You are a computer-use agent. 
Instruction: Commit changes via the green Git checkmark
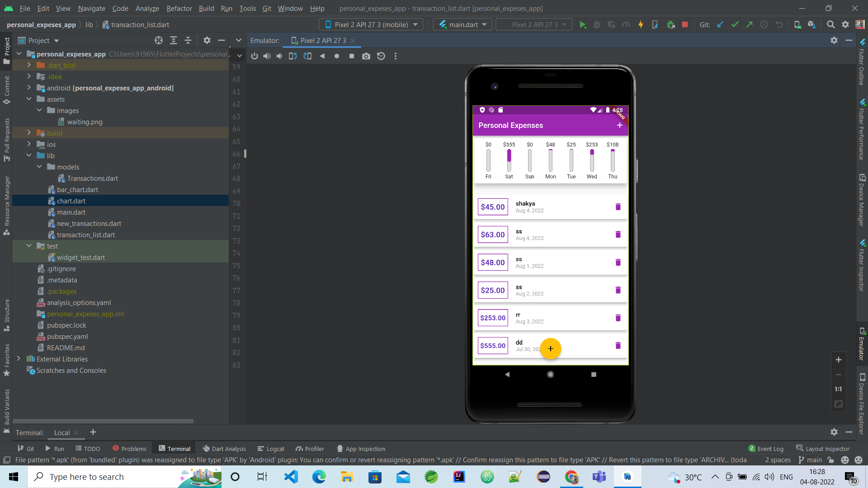tap(735, 24)
